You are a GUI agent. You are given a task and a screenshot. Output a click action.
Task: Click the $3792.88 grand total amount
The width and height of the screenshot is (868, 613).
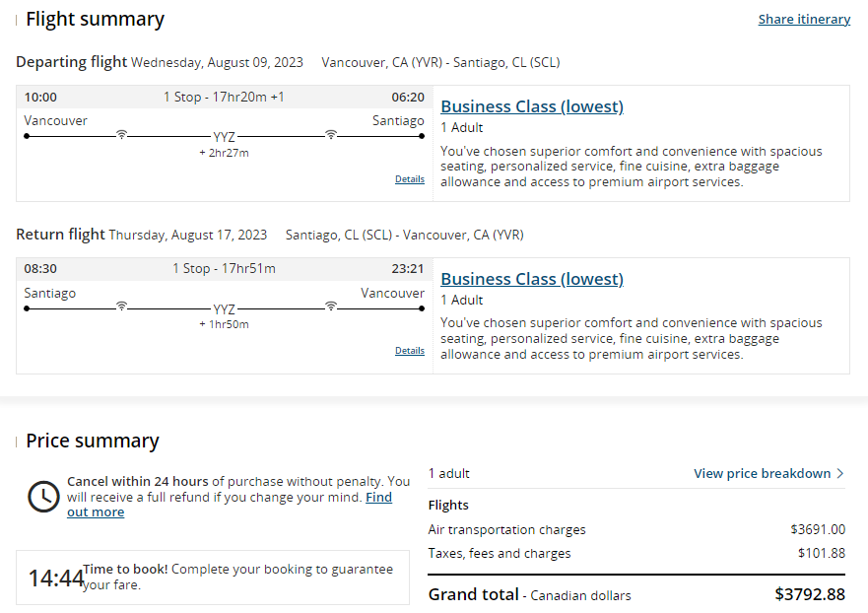coord(810,594)
